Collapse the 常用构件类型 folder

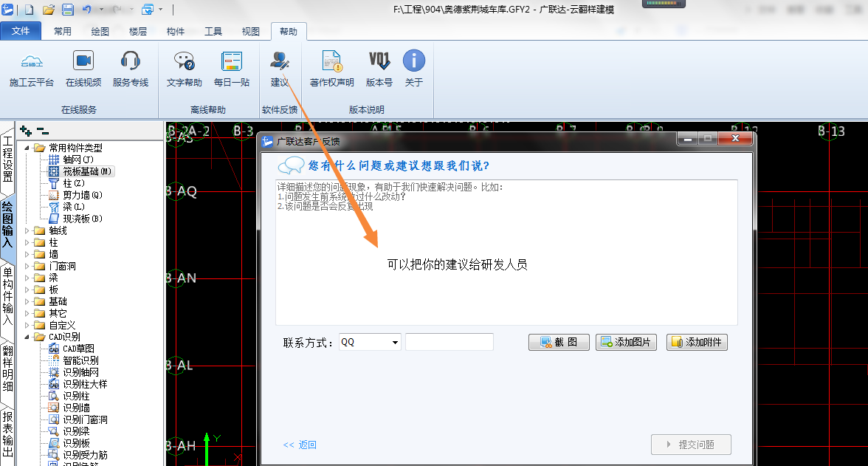click(27, 148)
